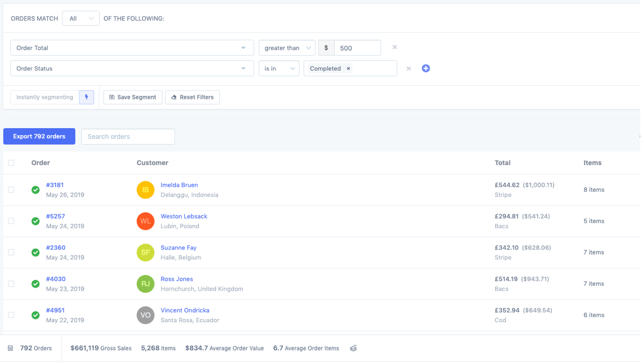This screenshot has height=362, width=644.
Task: Open the Orders Match All dropdown
Action: (81, 18)
